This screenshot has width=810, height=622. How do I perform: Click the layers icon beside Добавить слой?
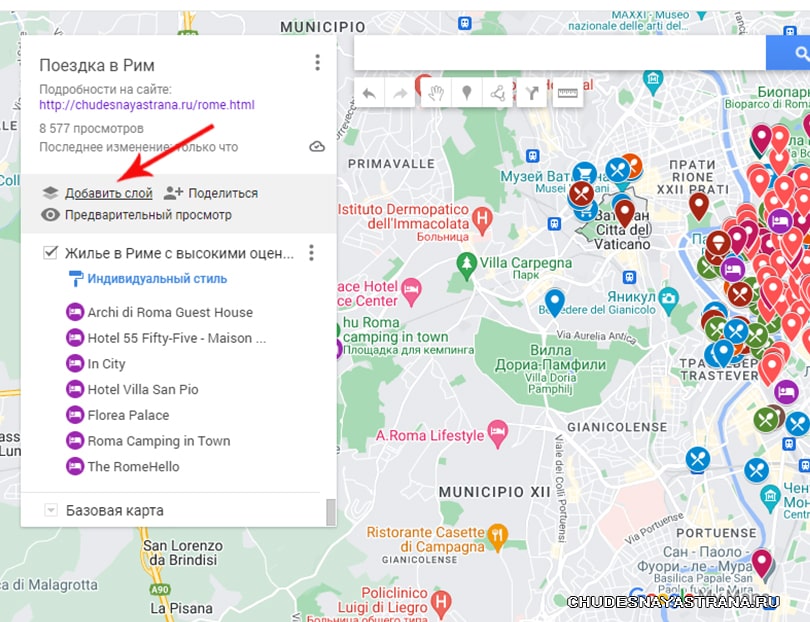coord(50,193)
